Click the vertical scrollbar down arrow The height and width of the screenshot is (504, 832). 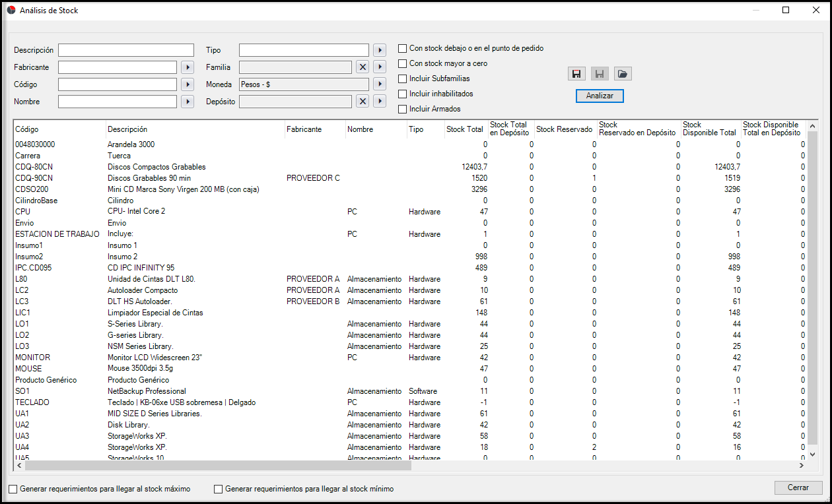tap(812, 454)
